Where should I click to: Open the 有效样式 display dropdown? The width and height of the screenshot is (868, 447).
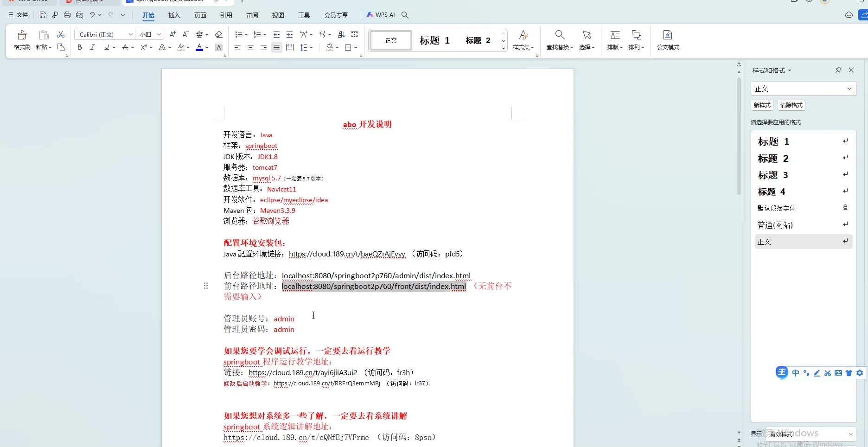(850, 434)
